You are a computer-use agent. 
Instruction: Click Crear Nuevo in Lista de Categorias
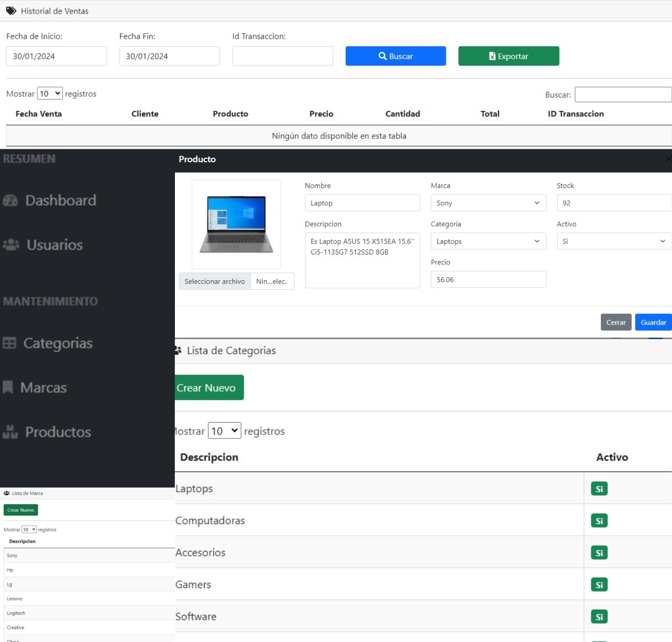point(208,388)
